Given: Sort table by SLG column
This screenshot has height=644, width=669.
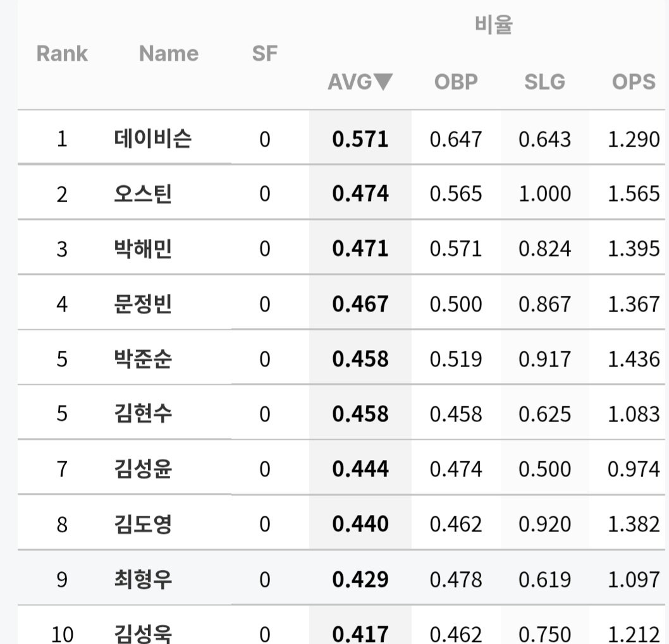Looking at the screenshot, I should click(544, 82).
